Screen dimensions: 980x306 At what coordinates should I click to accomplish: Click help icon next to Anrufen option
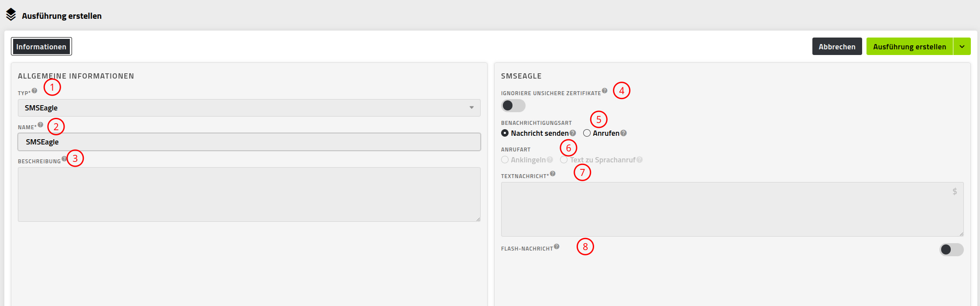pyautogui.click(x=623, y=133)
